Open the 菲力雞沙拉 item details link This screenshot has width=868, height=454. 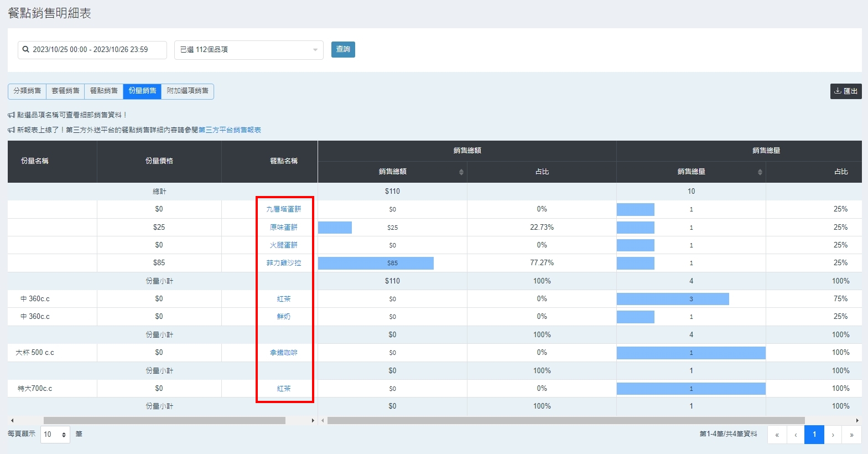[x=283, y=263]
